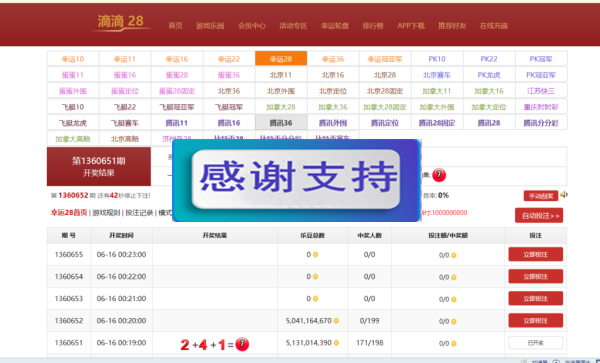Open 幸运轮盘 in the top menu

[x=335, y=26]
